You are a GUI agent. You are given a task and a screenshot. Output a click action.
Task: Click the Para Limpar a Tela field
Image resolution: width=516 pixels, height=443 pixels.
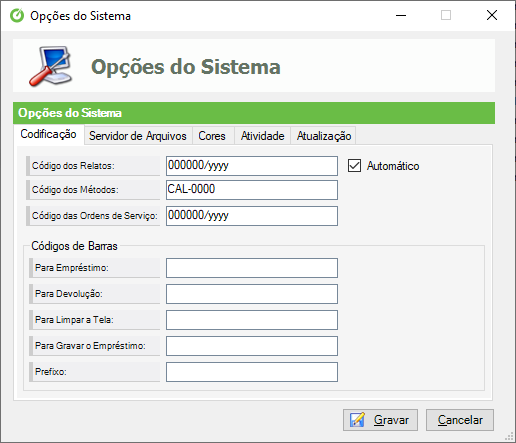pyautogui.click(x=252, y=320)
